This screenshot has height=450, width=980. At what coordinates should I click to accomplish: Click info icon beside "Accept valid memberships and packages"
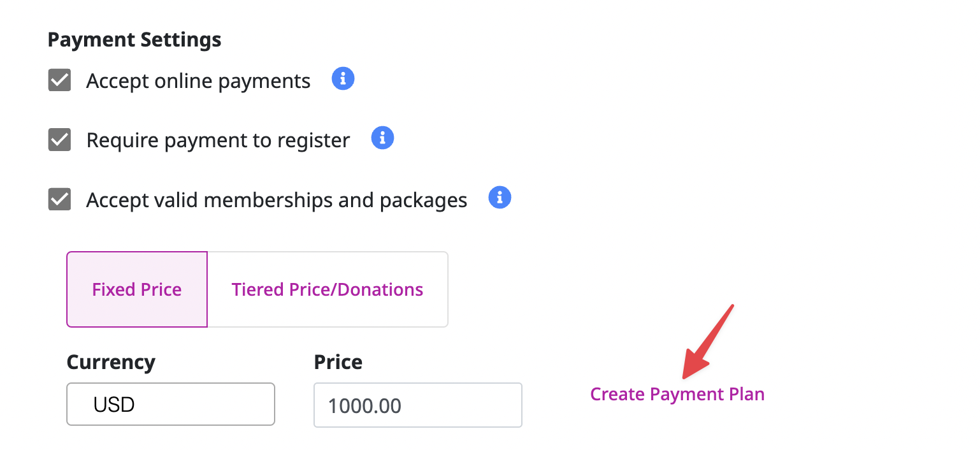[500, 198]
